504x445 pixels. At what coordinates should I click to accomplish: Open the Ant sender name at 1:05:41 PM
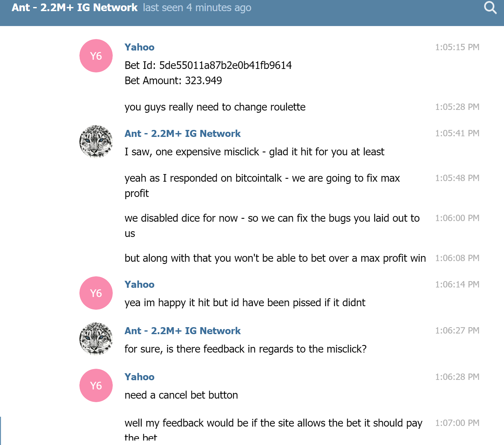coord(183,134)
